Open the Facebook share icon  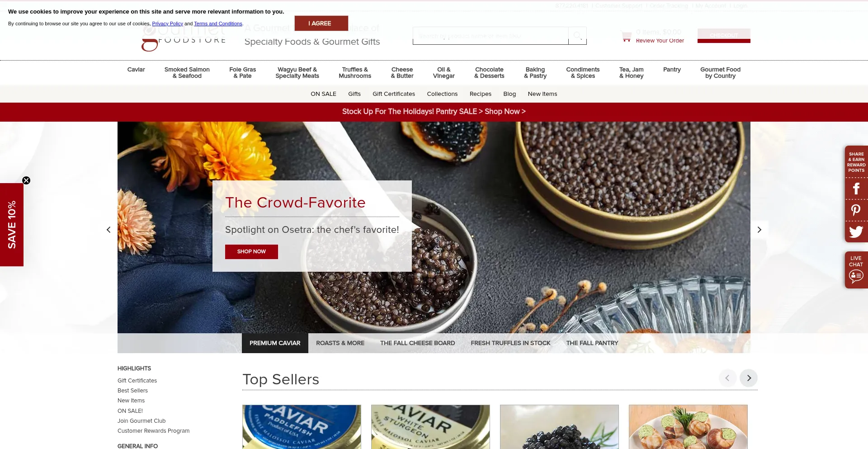(856, 189)
